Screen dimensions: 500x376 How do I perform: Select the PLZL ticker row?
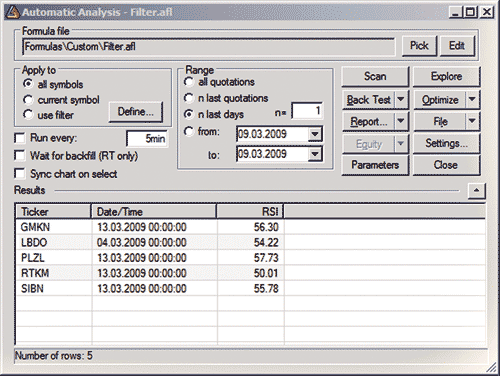pos(250,258)
